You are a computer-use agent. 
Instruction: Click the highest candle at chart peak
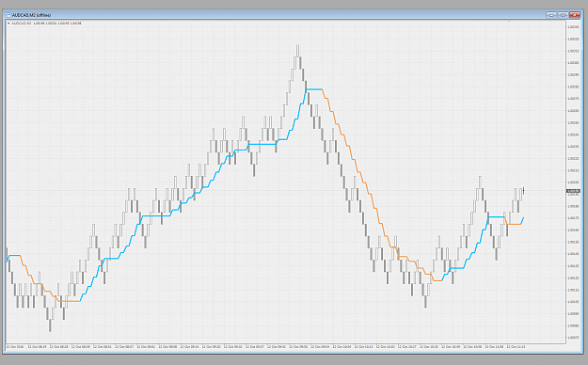pos(297,51)
